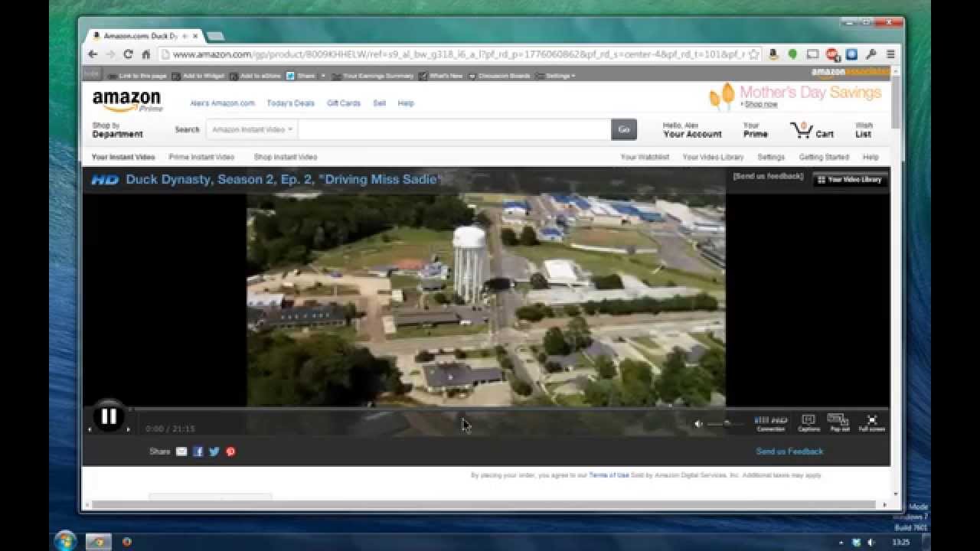This screenshot has height=551, width=980.
Task: Click the Mother's Day Savings Shop now link
Action: (x=761, y=105)
